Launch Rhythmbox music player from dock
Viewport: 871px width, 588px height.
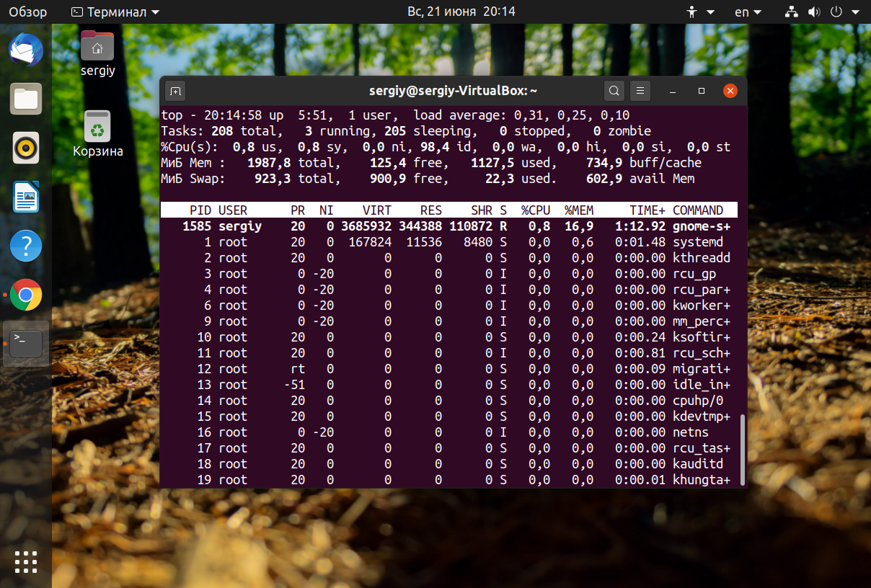[26, 148]
